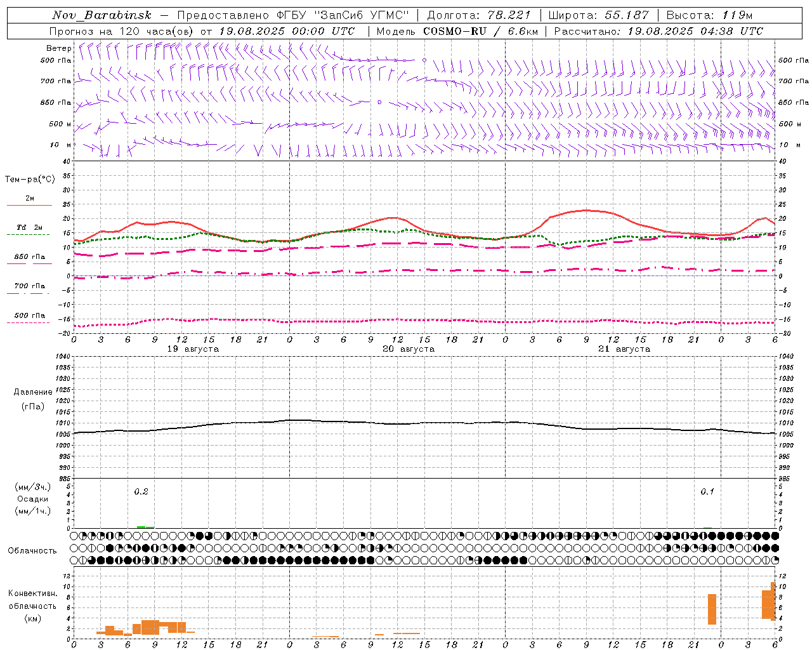Click the (мм/3ч.) precipitation unit label
812x650 pixels.
click(x=33, y=487)
